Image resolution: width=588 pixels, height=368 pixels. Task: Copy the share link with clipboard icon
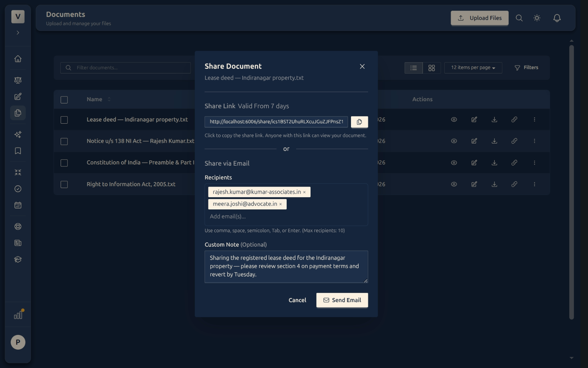pyautogui.click(x=359, y=122)
